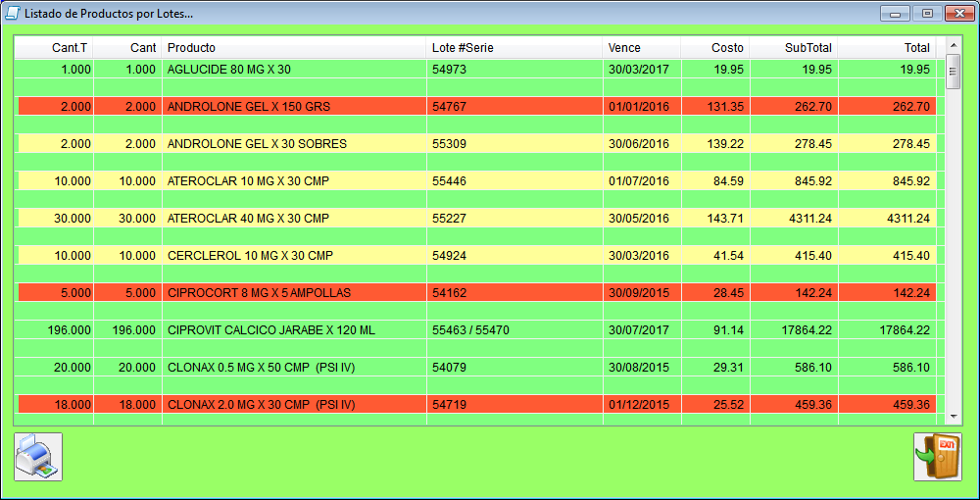The width and height of the screenshot is (980, 500).
Task: Click lot number 54719
Action: [x=449, y=404]
